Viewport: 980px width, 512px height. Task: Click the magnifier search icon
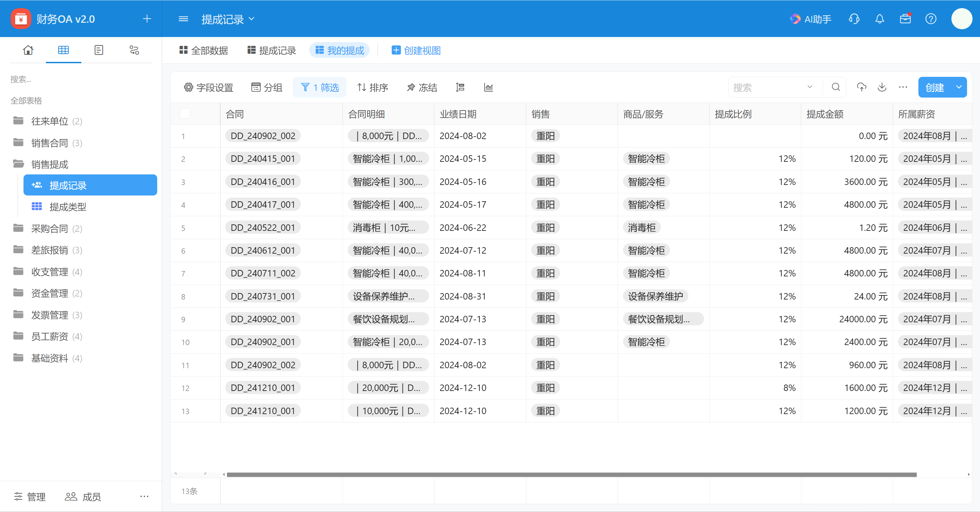point(836,87)
